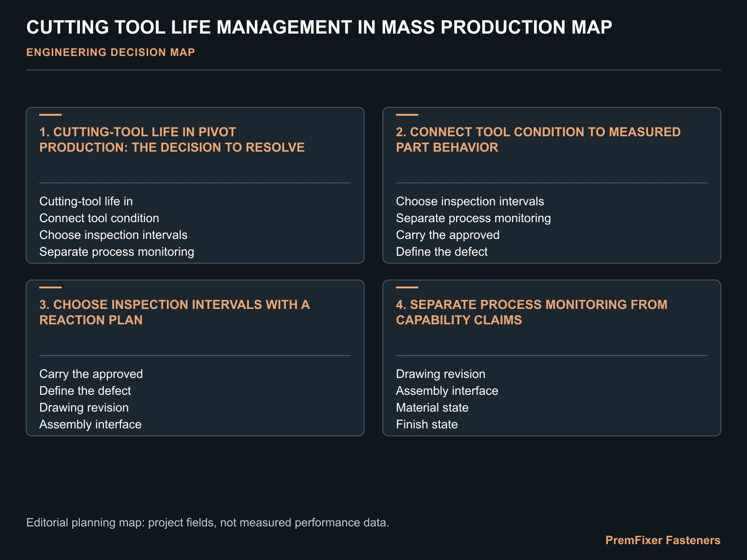Screen dimensions: 747x560
Task: Select 'Connect tool condition' in card 1
Action: tap(99, 218)
